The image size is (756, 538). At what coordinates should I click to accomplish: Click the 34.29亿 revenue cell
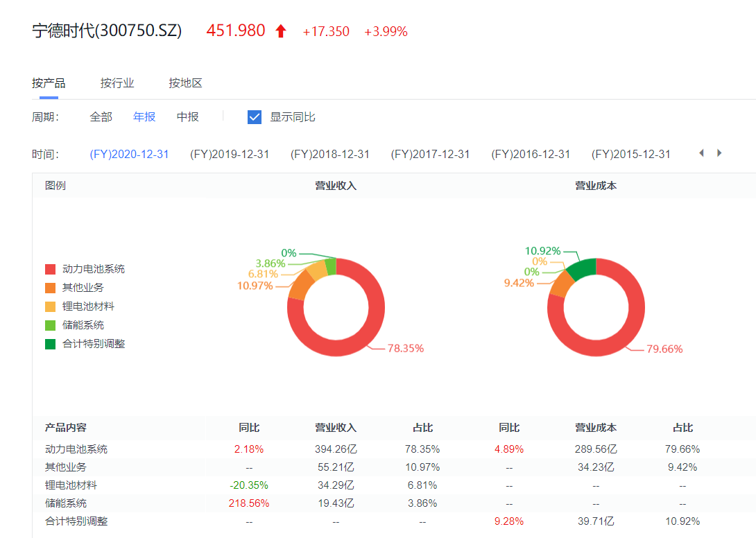point(336,485)
